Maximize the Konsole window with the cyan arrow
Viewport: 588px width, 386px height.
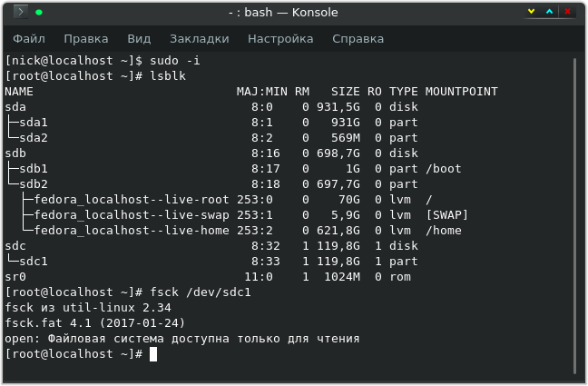click(549, 12)
